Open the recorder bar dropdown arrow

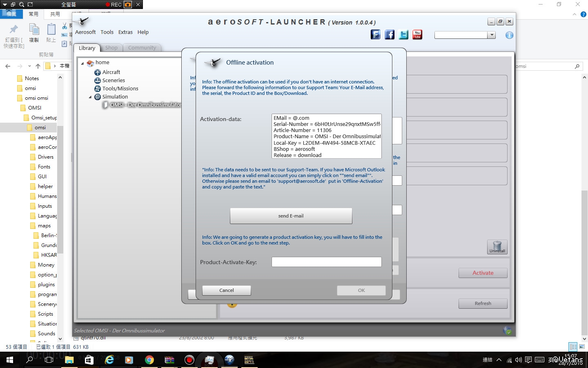click(x=4, y=4)
